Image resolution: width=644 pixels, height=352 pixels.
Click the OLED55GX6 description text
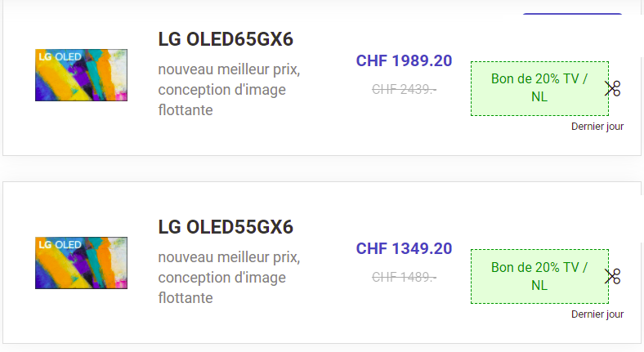tap(229, 278)
